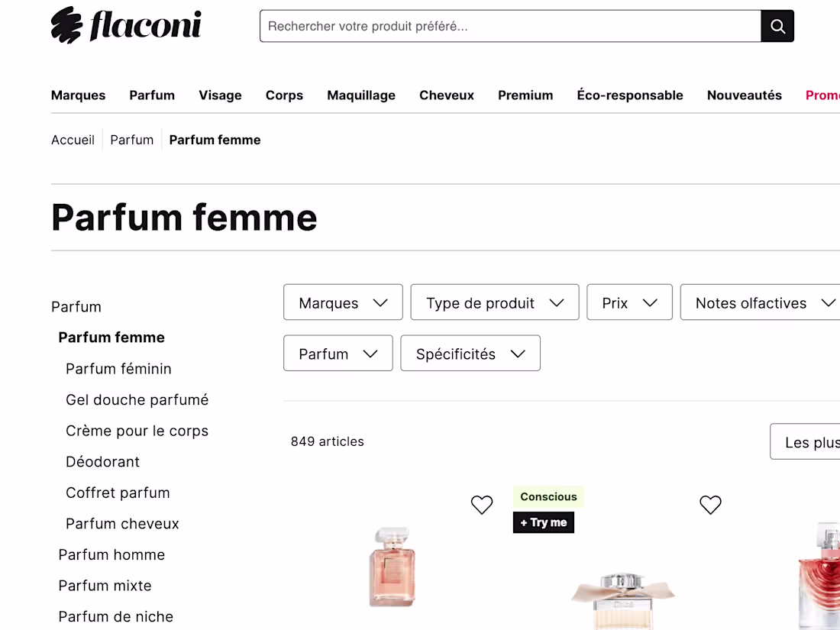Click the Conscious label badge

[548, 497]
